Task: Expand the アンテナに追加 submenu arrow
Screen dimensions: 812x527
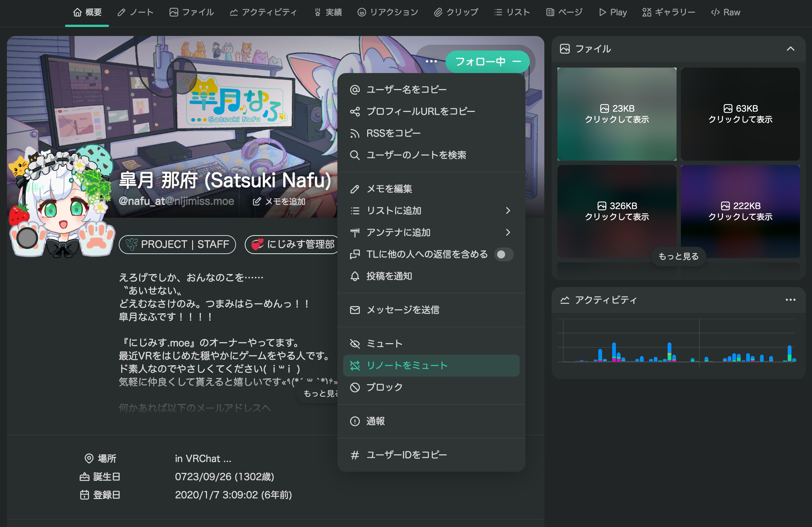Action: 508,232
